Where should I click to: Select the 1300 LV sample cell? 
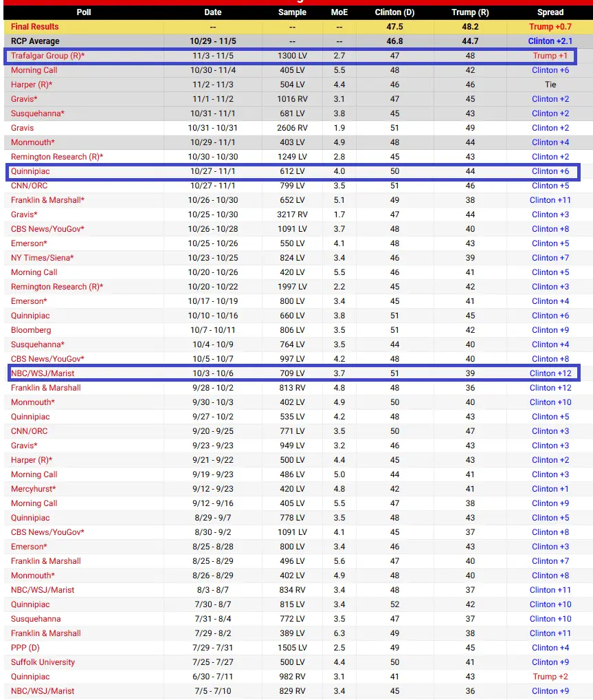point(292,56)
